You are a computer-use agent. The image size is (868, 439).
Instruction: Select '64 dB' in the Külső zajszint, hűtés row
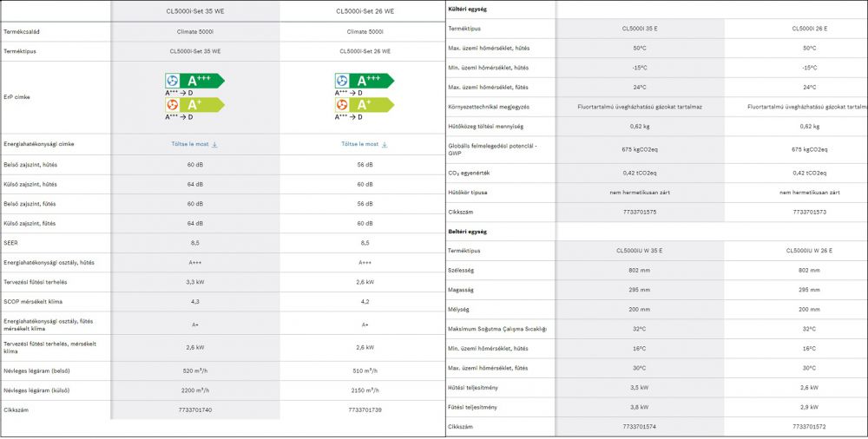[x=194, y=184]
